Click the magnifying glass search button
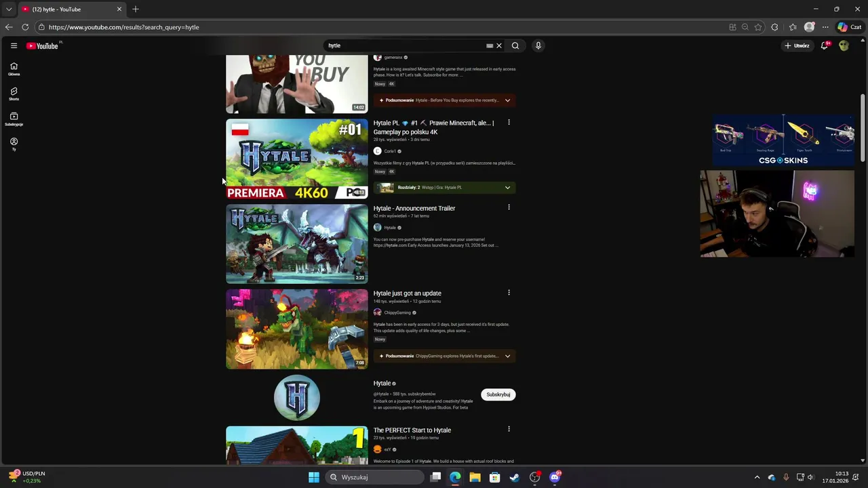 pyautogui.click(x=515, y=45)
